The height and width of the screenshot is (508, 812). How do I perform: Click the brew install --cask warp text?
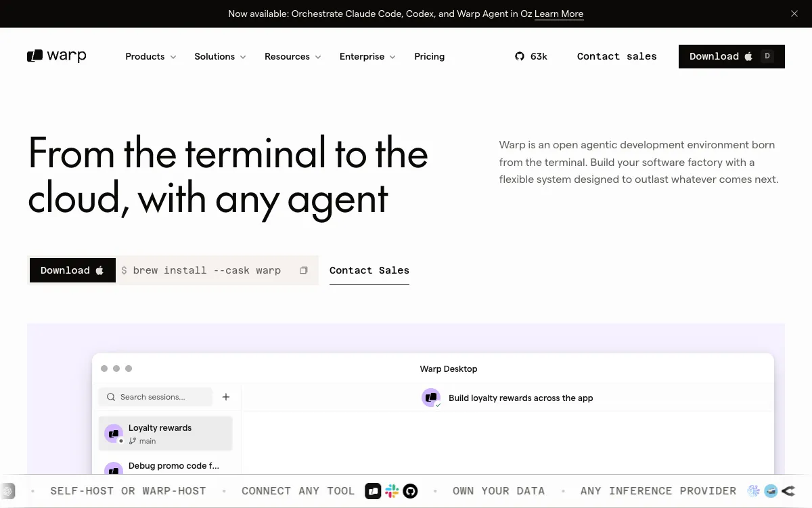click(206, 270)
